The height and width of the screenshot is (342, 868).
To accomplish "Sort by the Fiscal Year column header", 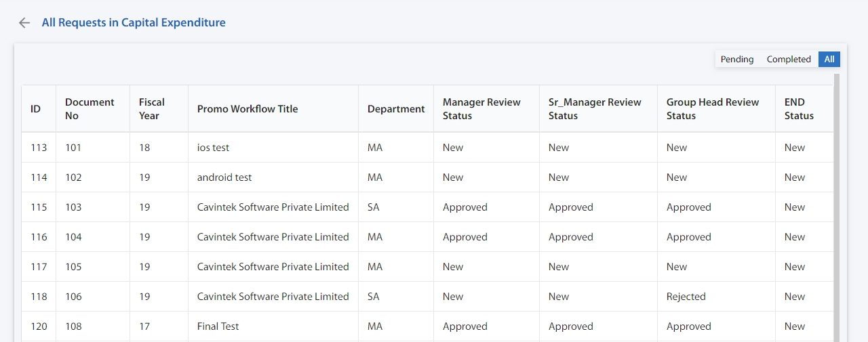I will tap(152, 109).
